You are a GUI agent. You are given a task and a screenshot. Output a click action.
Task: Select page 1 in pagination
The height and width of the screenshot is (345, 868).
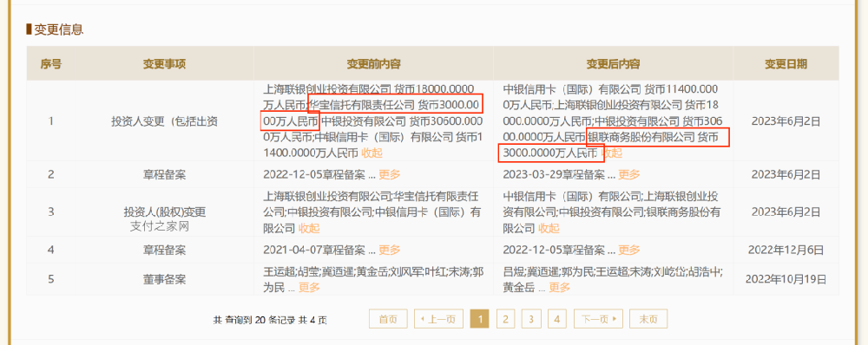[479, 319]
